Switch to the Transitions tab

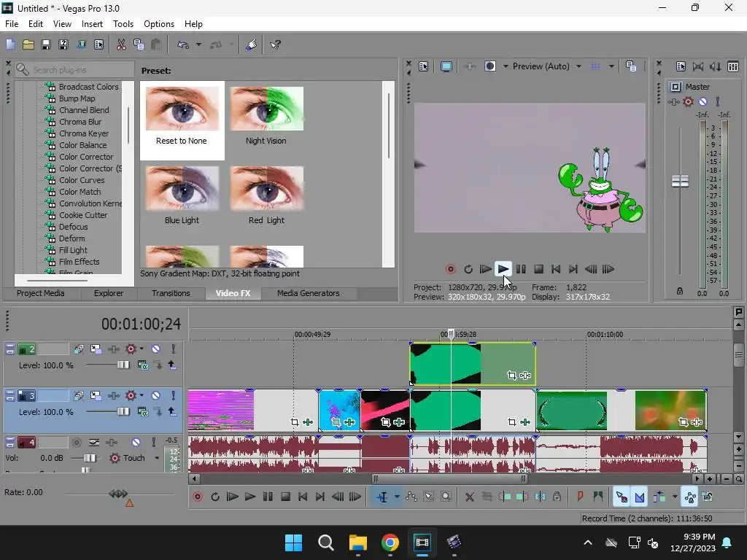click(171, 293)
